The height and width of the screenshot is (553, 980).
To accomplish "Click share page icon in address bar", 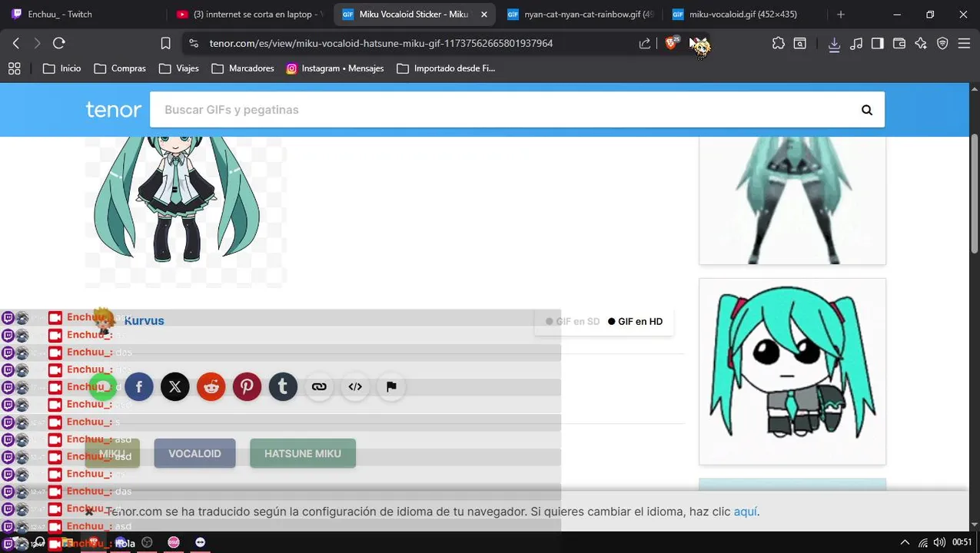I will tap(645, 44).
